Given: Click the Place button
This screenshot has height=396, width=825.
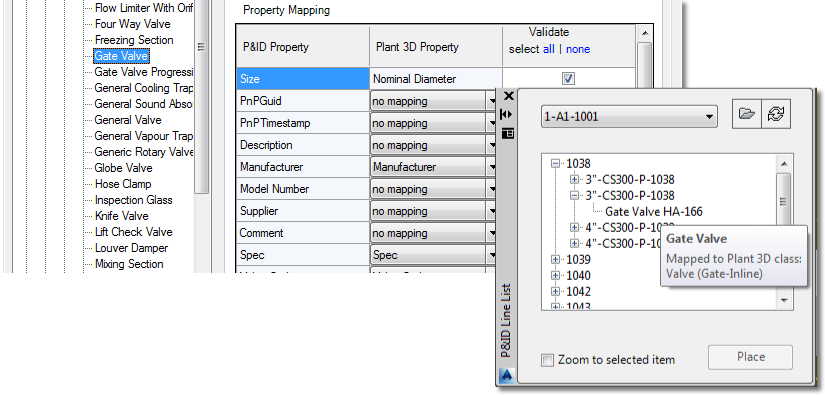Looking at the screenshot, I should tap(750, 357).
